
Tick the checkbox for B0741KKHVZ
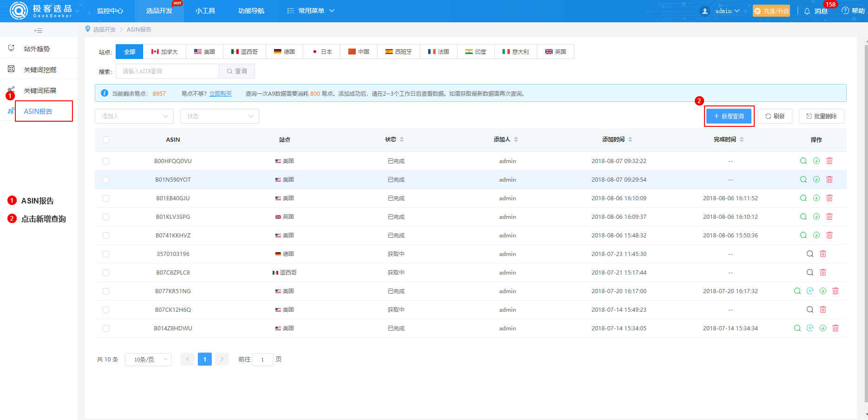pos(106,236)
